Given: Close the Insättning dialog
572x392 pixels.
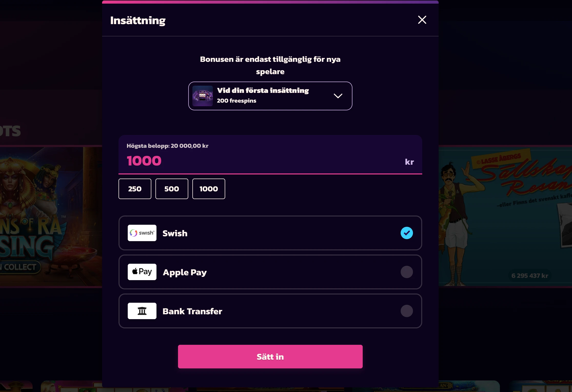Looking at the screenshot, I should pos(422,20).
